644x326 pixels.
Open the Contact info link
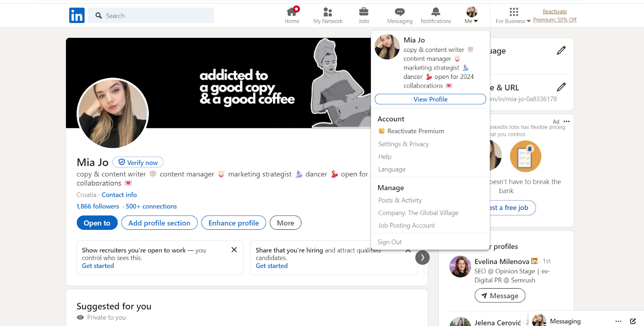click(x=119, y=195)
